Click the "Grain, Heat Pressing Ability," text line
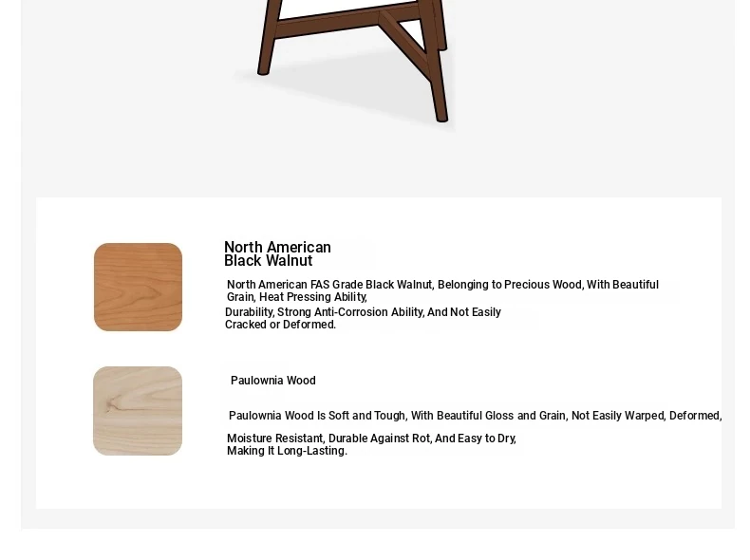 pyautogui.click(x=297, y=297)
